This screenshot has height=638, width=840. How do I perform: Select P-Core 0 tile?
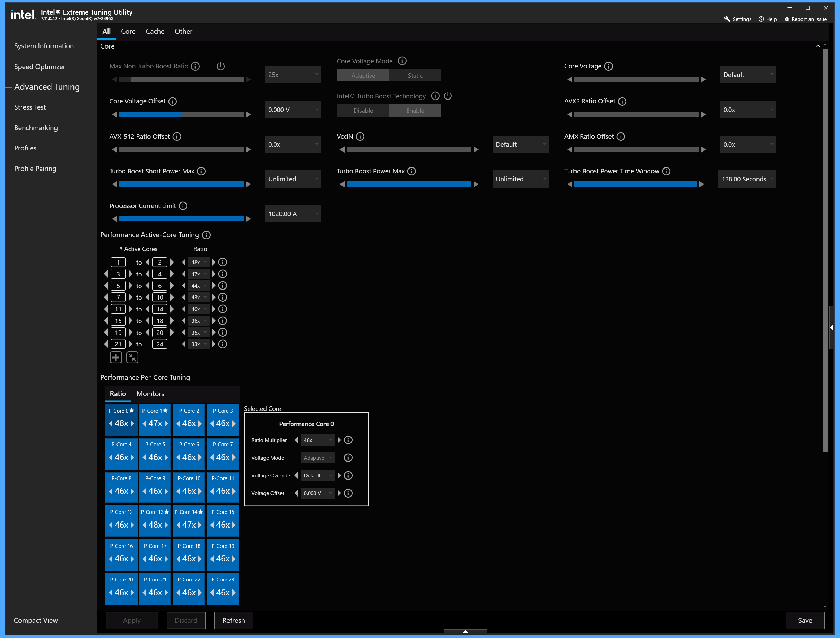[x=121, y=420]
